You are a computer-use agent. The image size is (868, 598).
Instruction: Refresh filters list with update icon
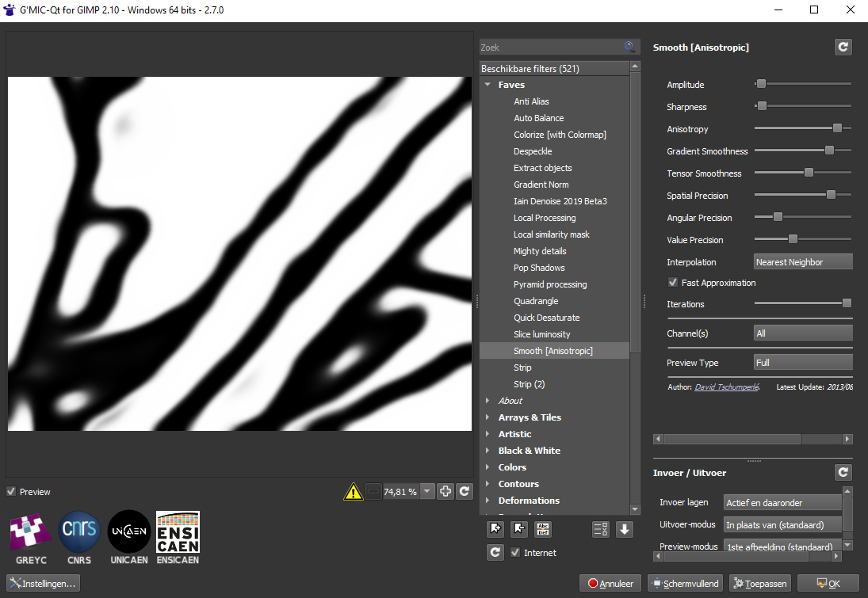pos(495,552)
